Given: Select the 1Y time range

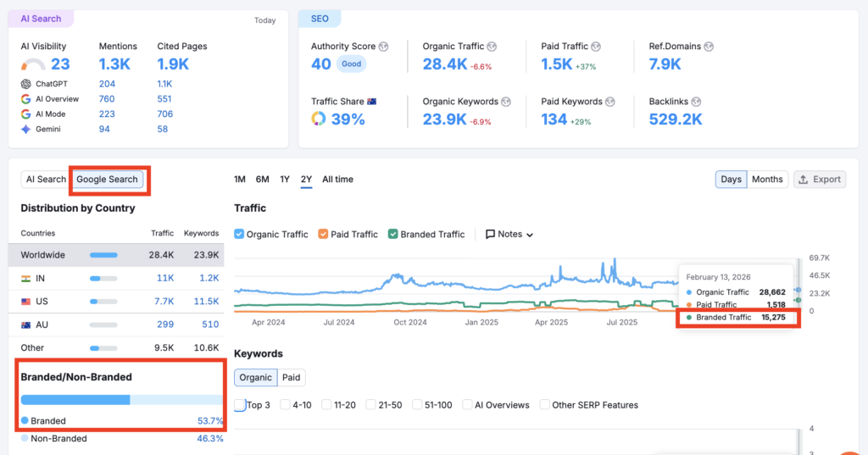Looking at the screenshot, I should [x=285, y=180].
